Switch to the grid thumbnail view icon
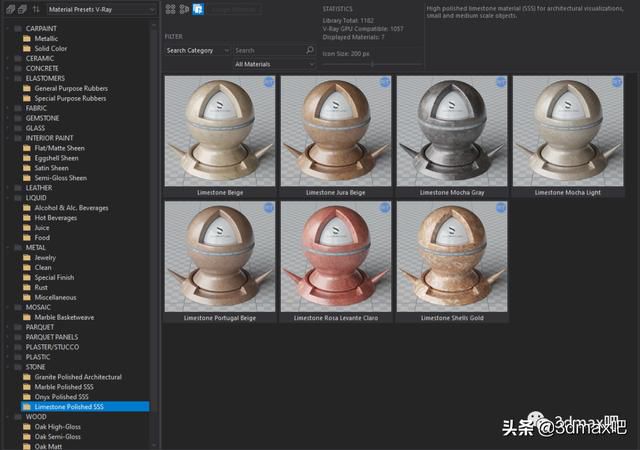The width and height of the screenshot is (640, 450). pyautogui.click(x=171, y=9)
